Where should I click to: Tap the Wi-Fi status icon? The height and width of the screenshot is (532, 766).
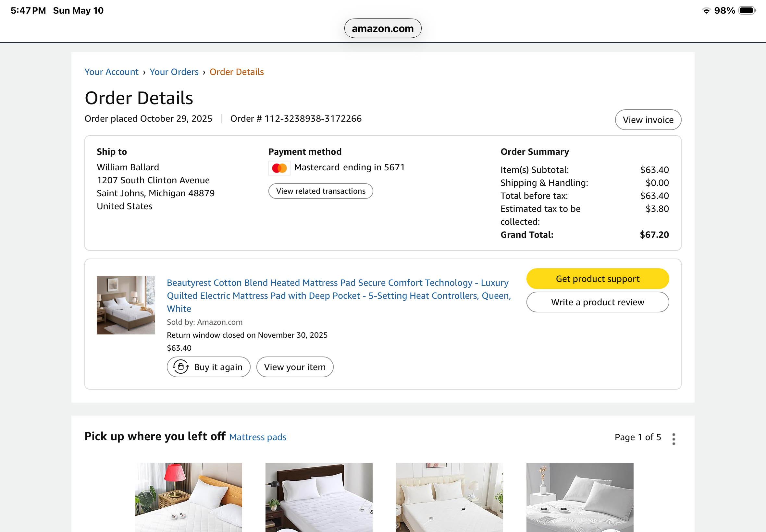coord(706,11)
